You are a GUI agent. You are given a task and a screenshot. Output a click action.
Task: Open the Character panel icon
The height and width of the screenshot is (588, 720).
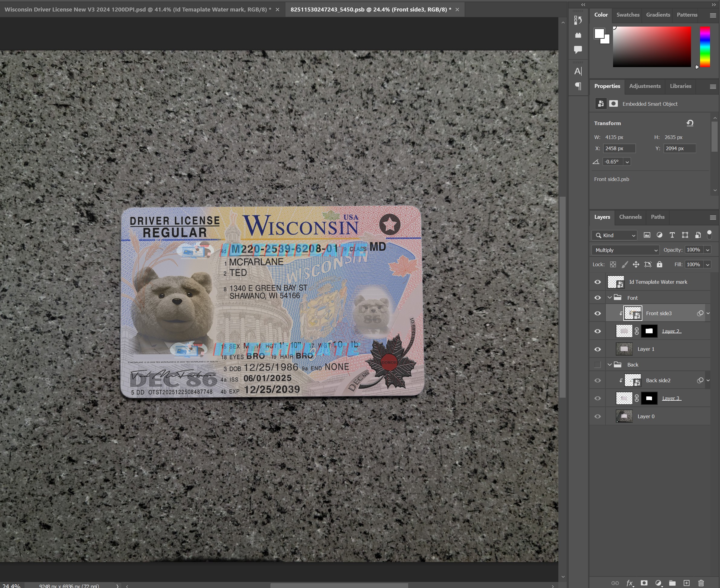click(578, 71)
